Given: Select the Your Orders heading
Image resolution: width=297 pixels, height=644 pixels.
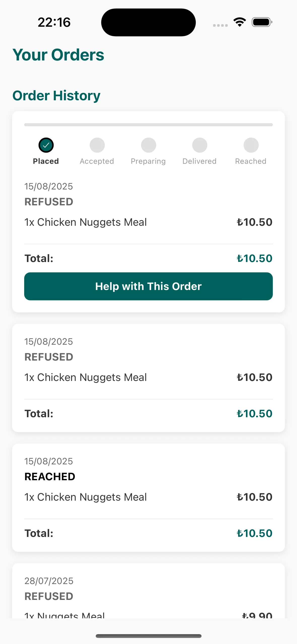Looking at the screenshot, I should pyautogui.click(x=58, y=55).
